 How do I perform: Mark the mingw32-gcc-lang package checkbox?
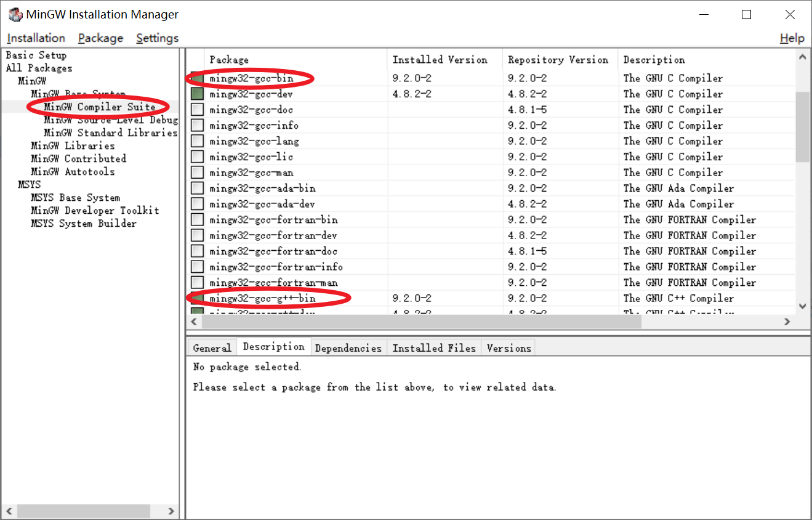coord(197,141)
